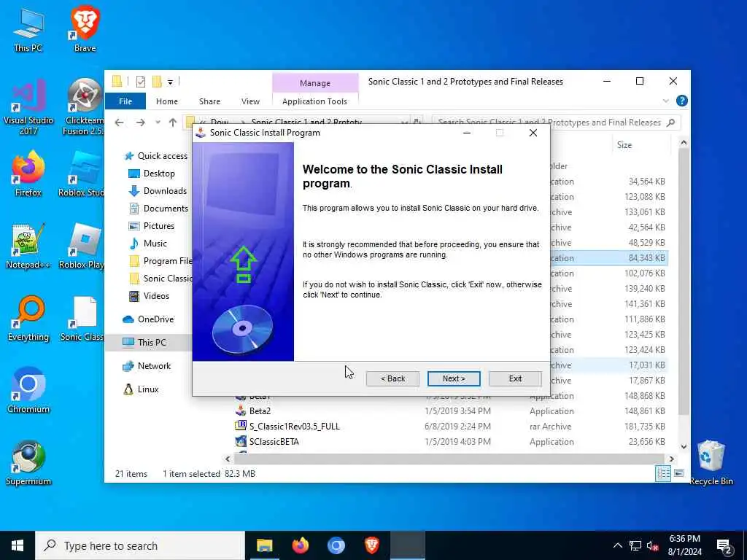747x560 pixels.
Task: Open the This PC desktop icon
Action: pyautogui.click(x=28, y=29)
